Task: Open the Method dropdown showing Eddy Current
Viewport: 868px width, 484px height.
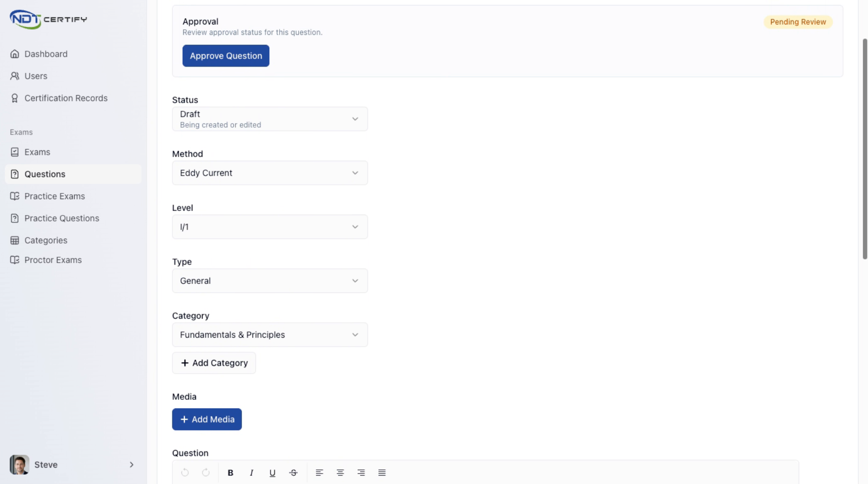Action: tap(270, 173)
